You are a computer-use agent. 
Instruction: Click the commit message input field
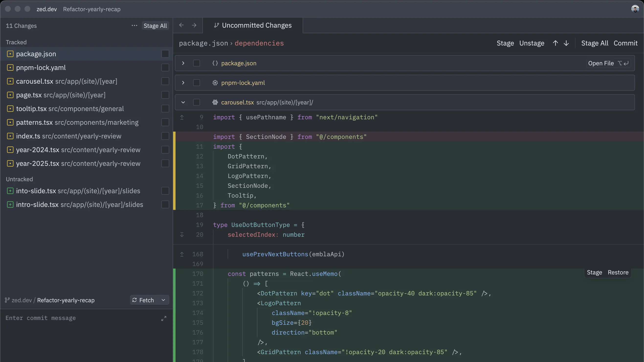[x=75, y=318]
